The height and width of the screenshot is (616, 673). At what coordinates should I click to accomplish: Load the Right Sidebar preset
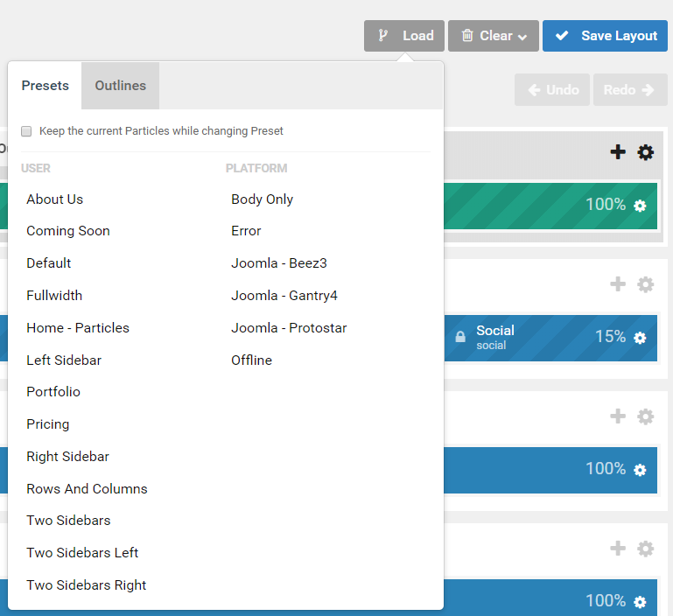pyautogui.click(x=67, y=456)
